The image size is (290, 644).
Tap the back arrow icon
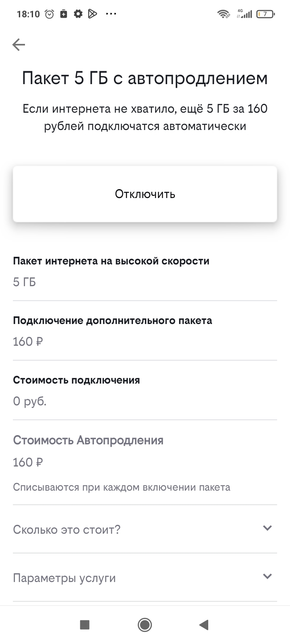19,45
